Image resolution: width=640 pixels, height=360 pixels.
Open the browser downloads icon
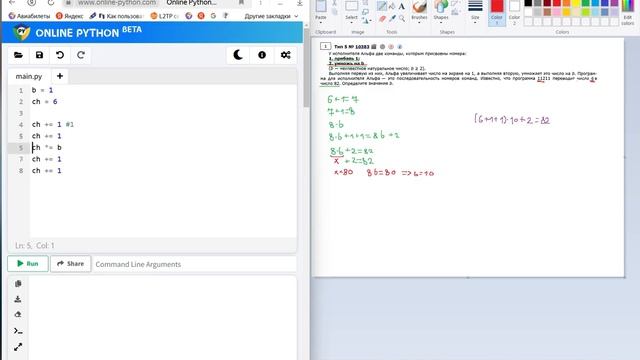coord(299,2)
